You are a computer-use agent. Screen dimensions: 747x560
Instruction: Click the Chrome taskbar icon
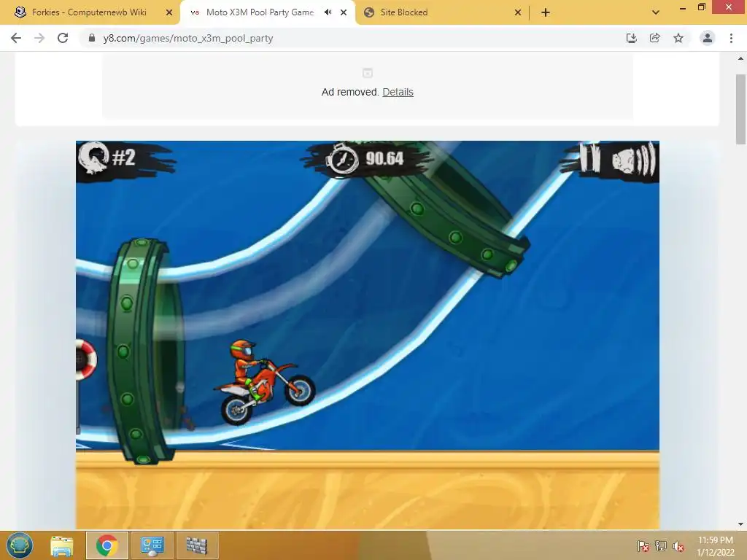(x=107, y=545)
